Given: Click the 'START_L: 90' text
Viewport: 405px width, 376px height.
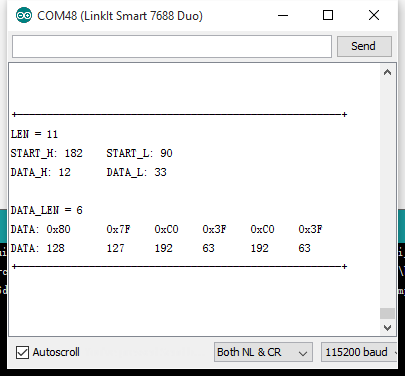Looking at the screenshot, I should point(139,153).
